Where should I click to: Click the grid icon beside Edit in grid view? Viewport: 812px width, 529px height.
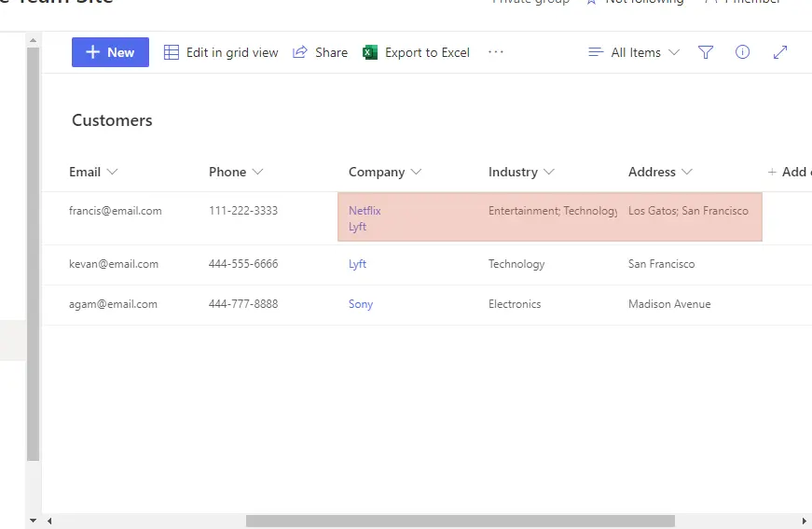click(172, 52)
